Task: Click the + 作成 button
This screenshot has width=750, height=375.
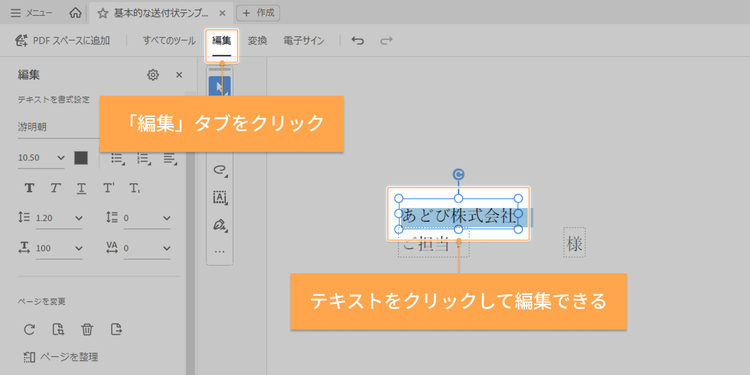Action: [258, 13]
